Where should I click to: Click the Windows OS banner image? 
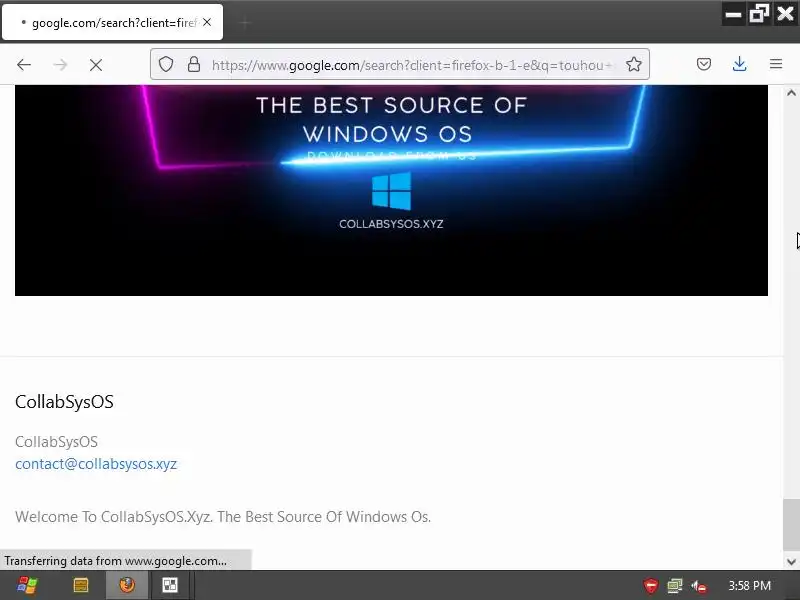coord(391,190)
